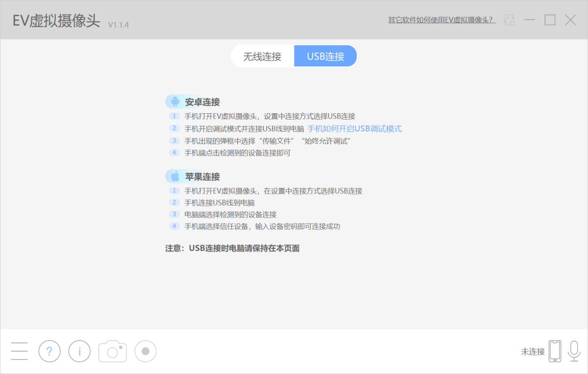Viewport: 588px width, 374px height.
Task: Minimize the EV虚拟摄像头 window
Action: [x=530, y=20]
